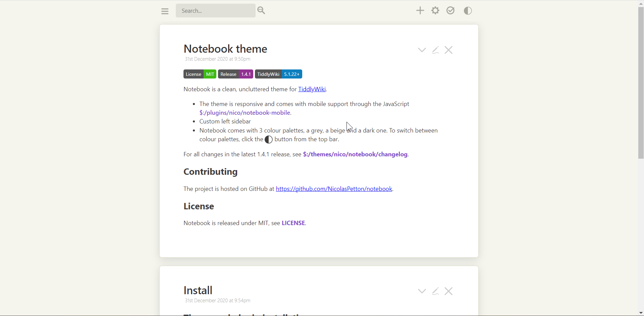Click the magnifying glass search icon
644x316 pixels.
coord(262,11)
